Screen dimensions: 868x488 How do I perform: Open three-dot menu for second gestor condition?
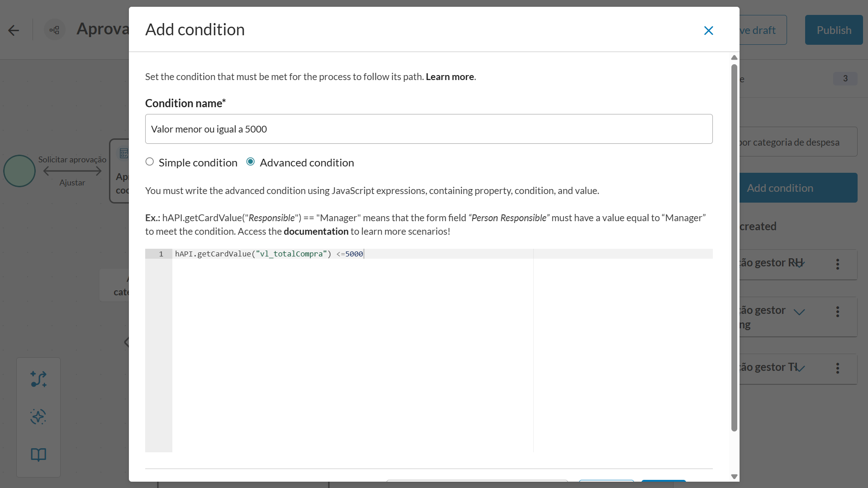pos(838,312)
